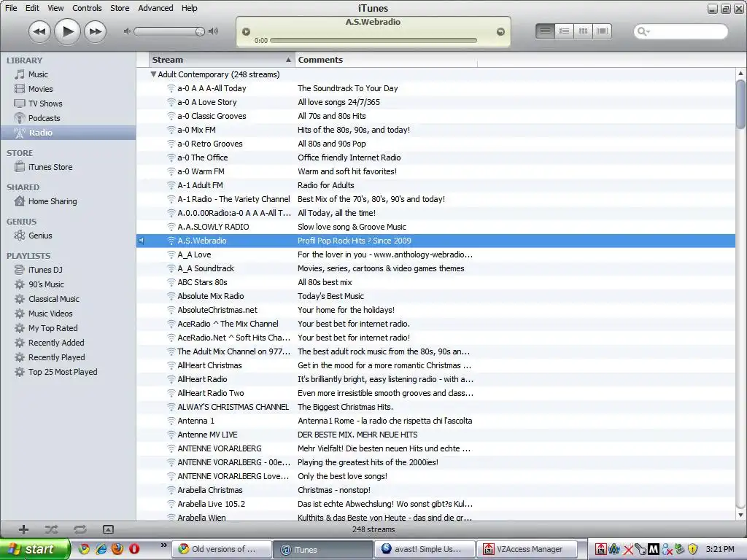Switch to Cover Flow view
The width and height of the screenshot is (747, 560).
[x=602, y=31]
